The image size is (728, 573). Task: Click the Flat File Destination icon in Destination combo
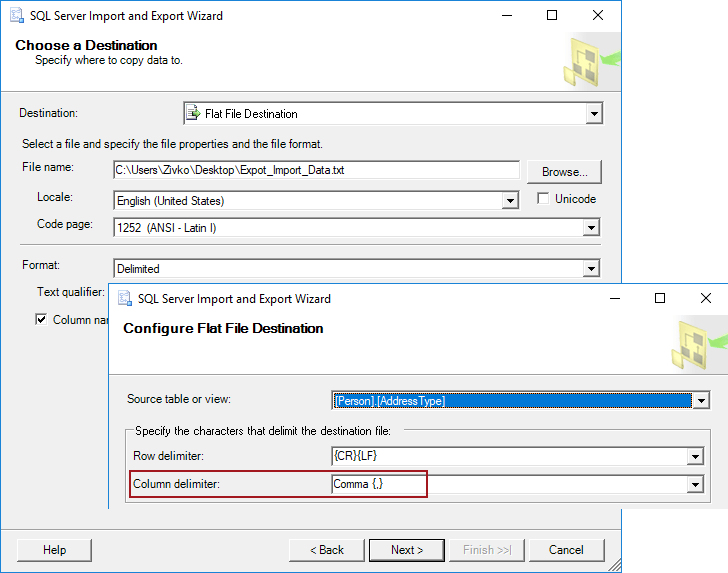click(x=193, y=113)
